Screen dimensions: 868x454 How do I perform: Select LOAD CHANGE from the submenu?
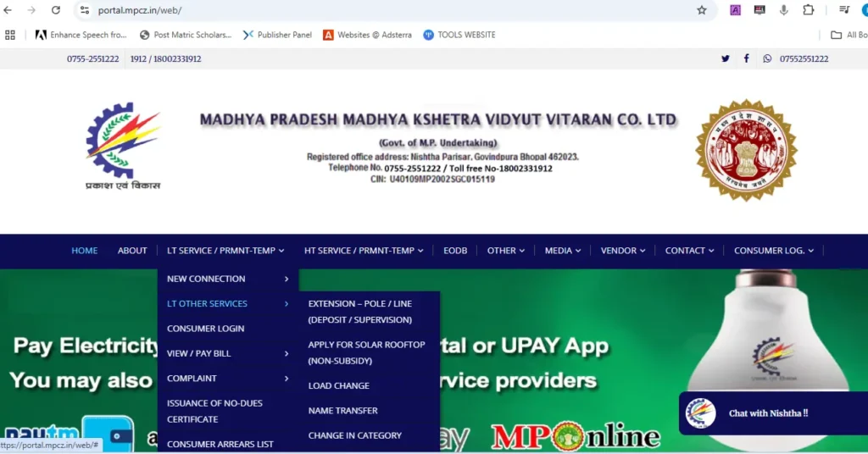[339, 385]
